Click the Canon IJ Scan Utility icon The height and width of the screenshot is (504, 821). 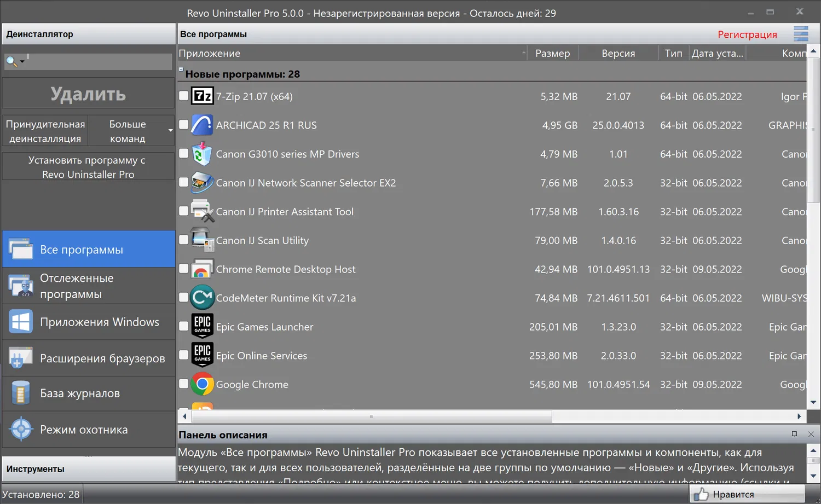coord(202,240)
